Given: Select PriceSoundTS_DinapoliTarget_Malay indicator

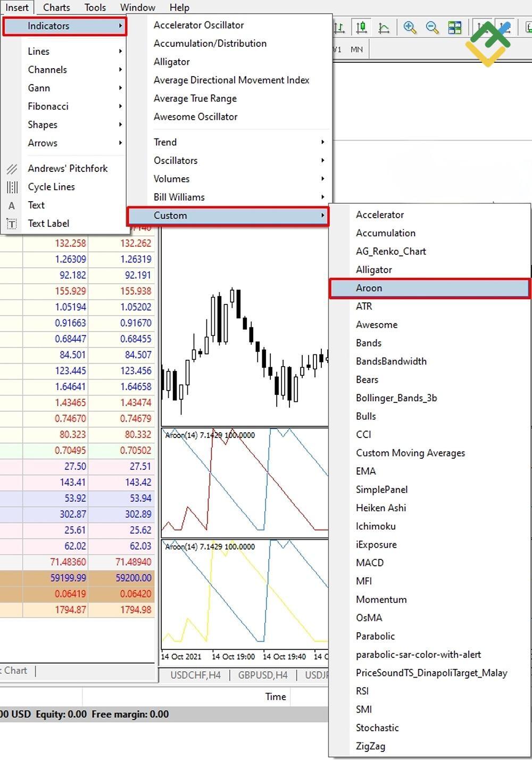Looking at the screenshot, I should coord(430,673).
